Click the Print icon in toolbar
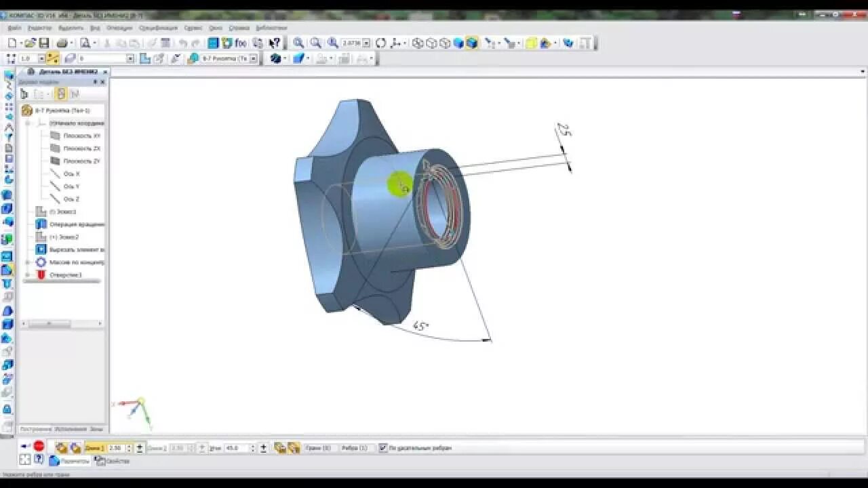868x488 pixels. 62,43
